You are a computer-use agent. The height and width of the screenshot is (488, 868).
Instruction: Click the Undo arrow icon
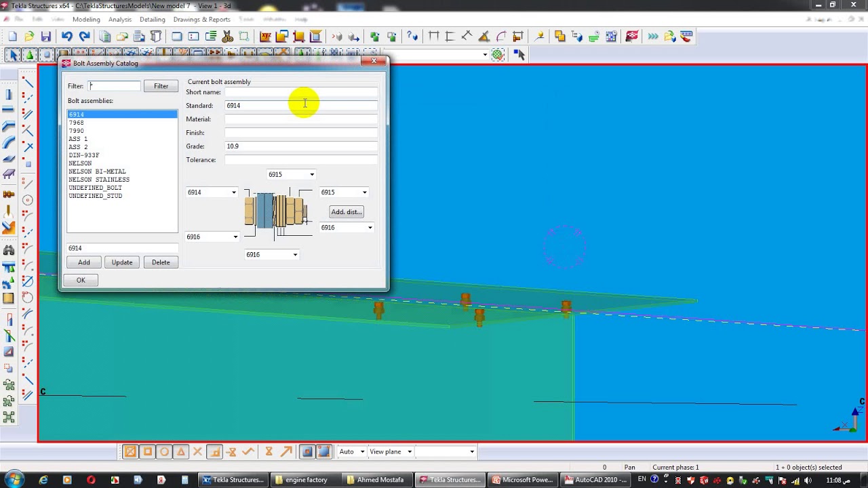tap(66, 37)
